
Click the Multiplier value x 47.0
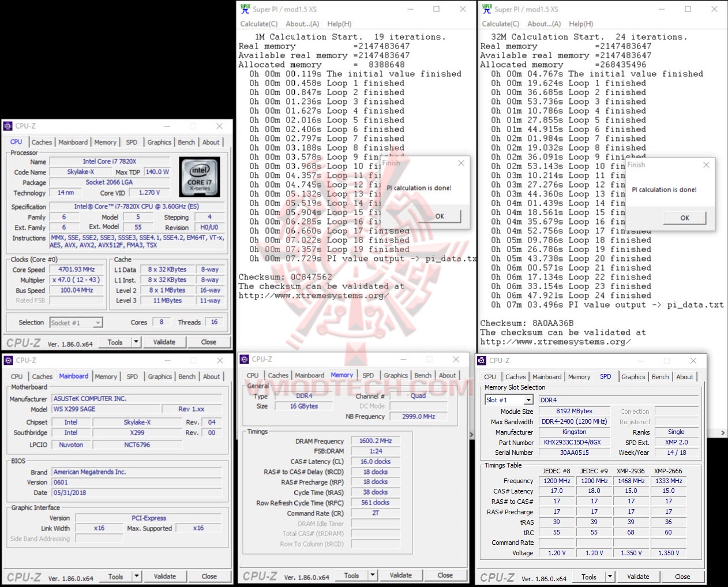tap(77, 280)
